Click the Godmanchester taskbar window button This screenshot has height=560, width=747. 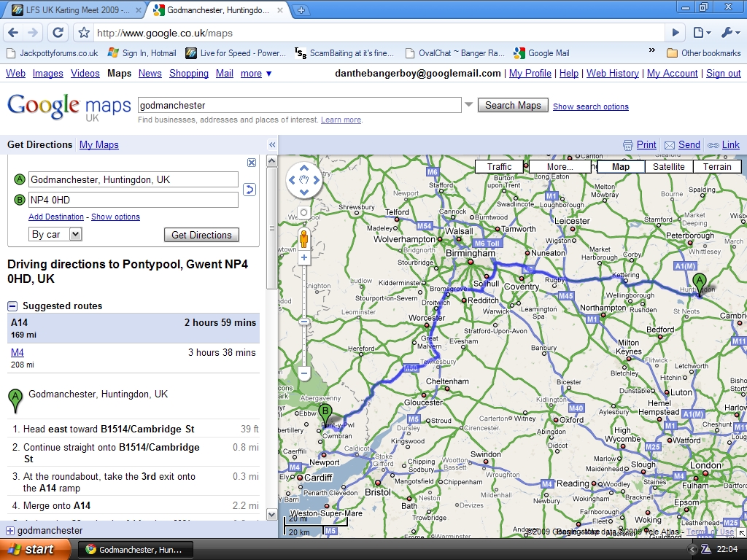coord(135,550)
